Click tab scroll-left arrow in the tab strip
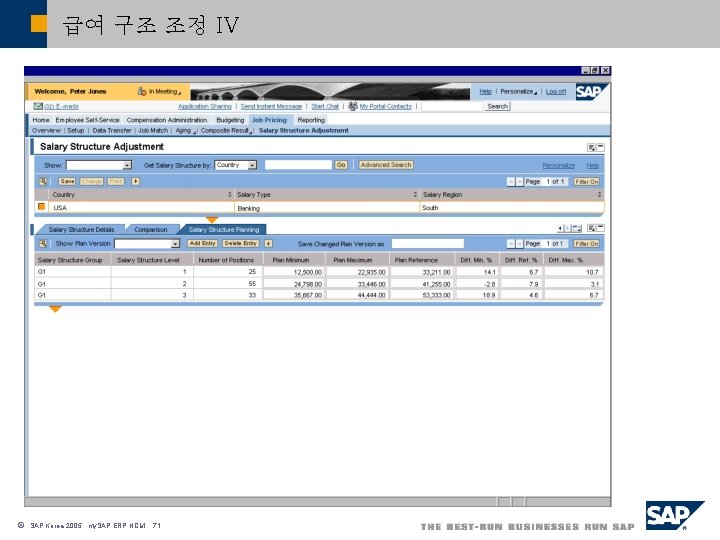The height and width of the screenshot is (540, 720). (560, 228)
